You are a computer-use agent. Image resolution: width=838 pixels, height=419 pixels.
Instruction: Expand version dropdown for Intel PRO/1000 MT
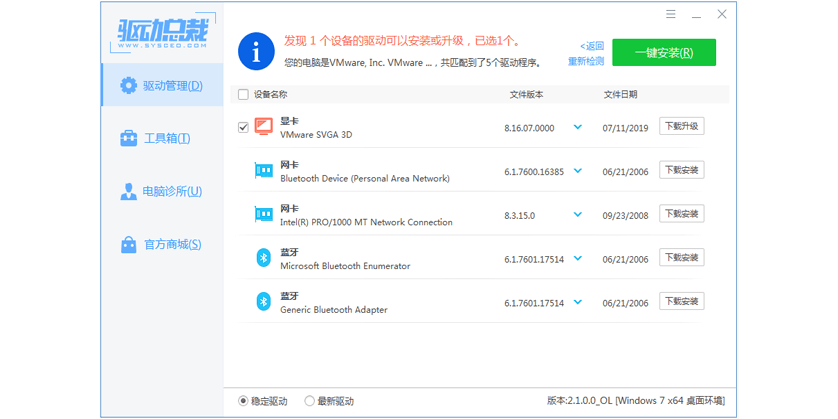[578, 215]
